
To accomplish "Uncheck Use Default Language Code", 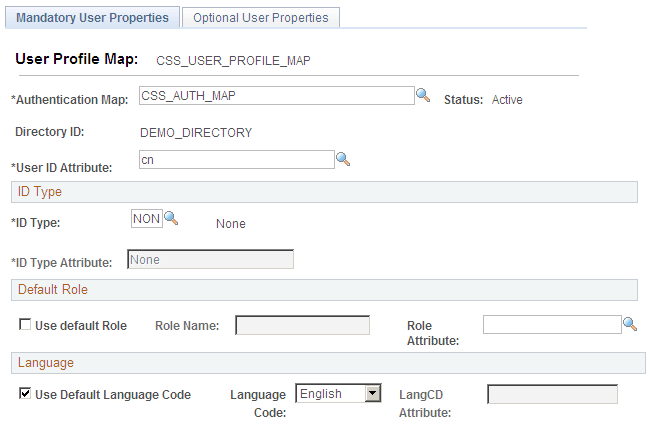I will point(25,394).
